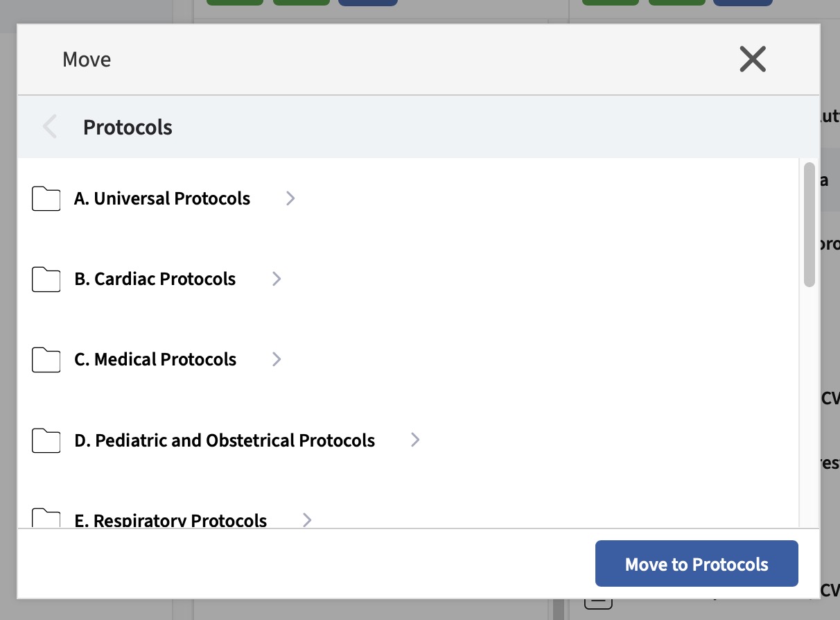
Task: Click the scrollbar in the folder list
Action: [808, 222]
